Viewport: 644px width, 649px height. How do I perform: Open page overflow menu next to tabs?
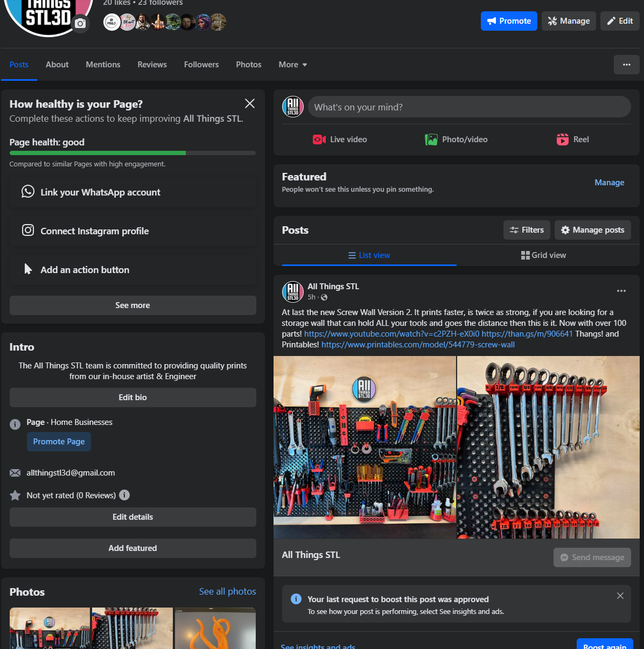coord(626,64)
